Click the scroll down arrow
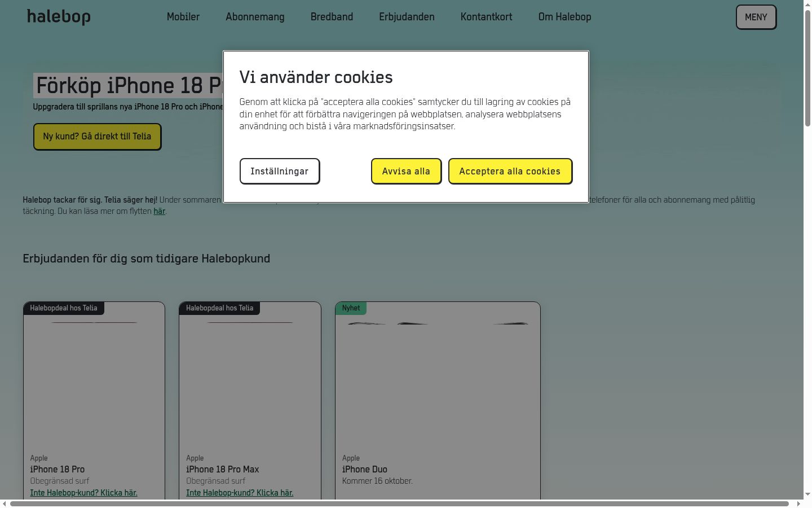The width and height of the screenshot is (812, 508). pyautogui.click(x=807, y=494)
